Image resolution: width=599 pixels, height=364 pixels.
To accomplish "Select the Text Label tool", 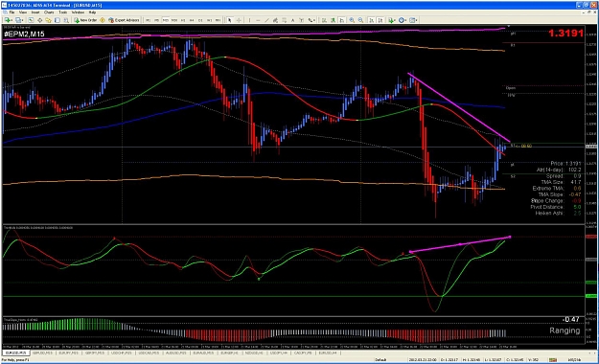I will (301, 20).
